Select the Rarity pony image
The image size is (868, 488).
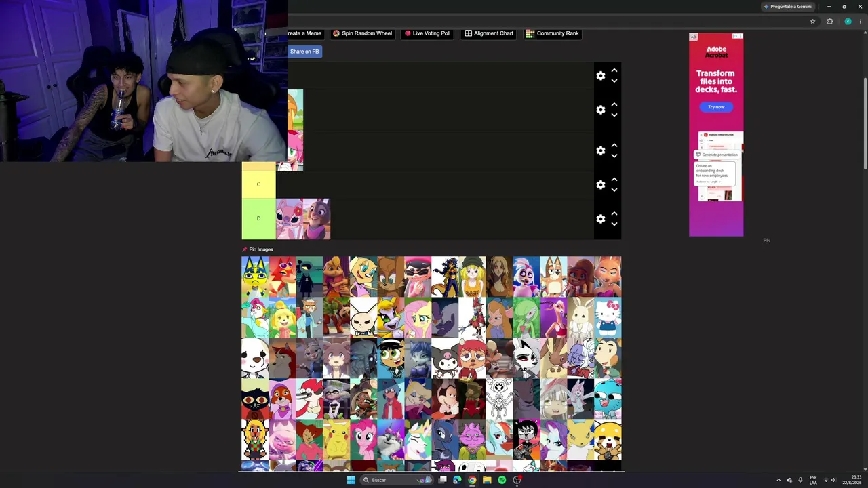(x=553, y=439)
